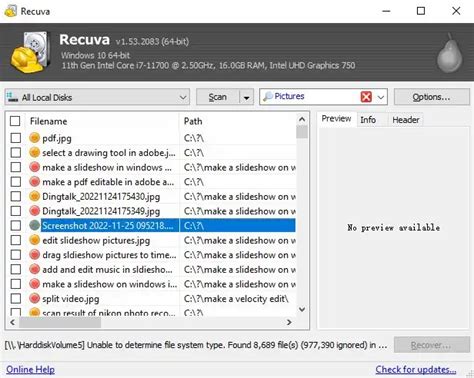Click red dot of drag sldieshow pictures file
This screenshot has height=378, width=474.
(x=34, y=254)
